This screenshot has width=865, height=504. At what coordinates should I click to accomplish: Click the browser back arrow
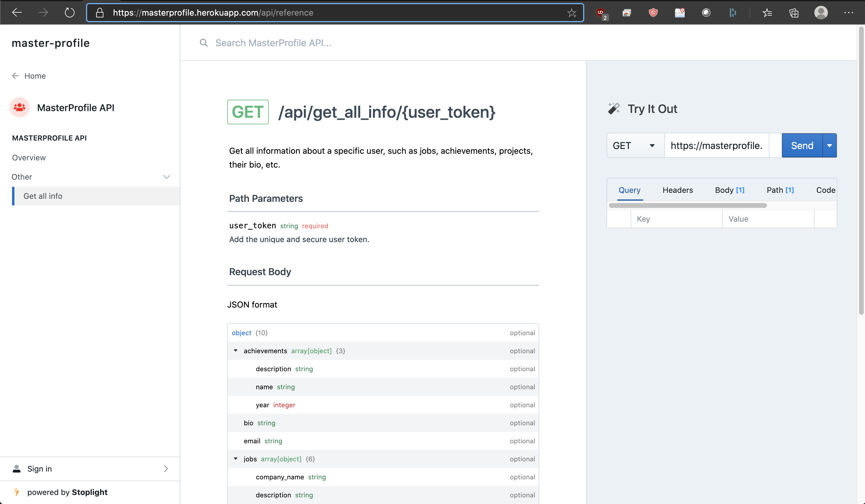17,13
